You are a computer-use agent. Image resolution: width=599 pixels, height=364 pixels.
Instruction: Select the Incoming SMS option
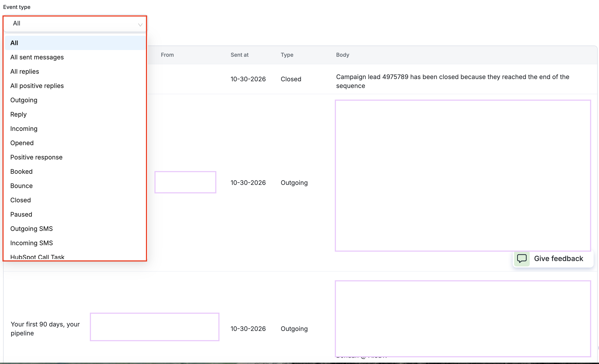[x=75, y=243]
